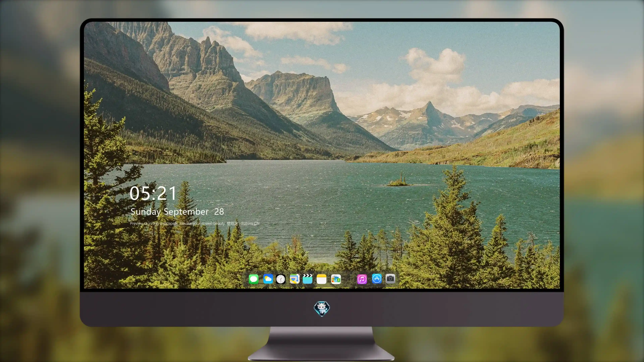Click the dock separator line
644x362 pixels.
[349, 279]
